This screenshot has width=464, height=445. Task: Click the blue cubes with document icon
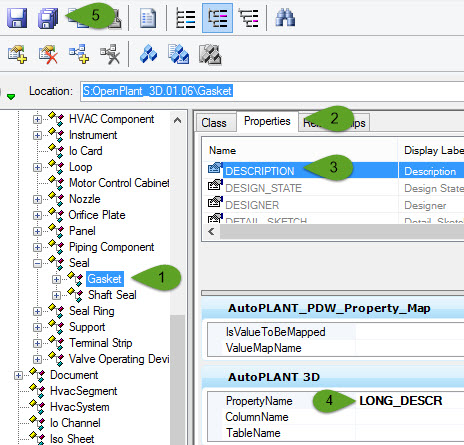[179, 54]
